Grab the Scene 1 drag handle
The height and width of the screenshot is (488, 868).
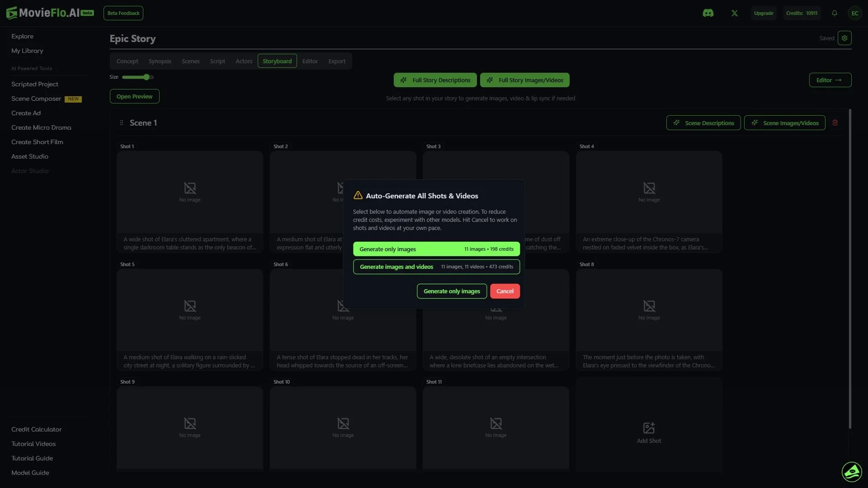pos(121,122)
